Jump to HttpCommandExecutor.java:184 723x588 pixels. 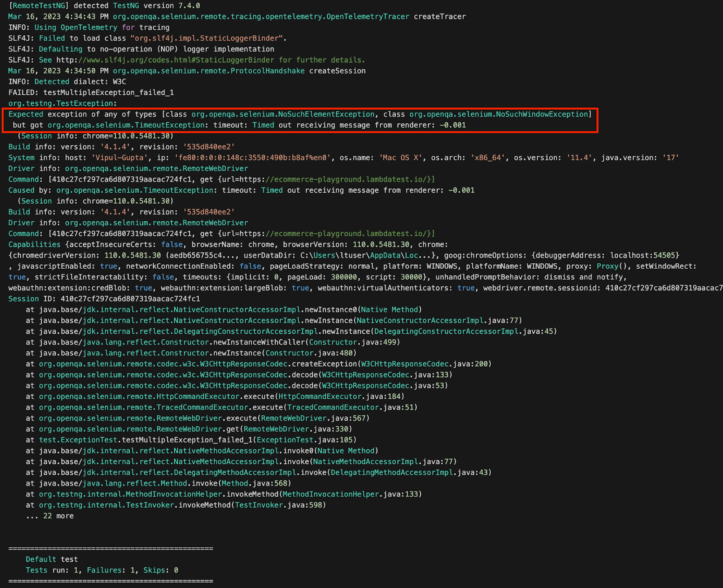(340, 397)
